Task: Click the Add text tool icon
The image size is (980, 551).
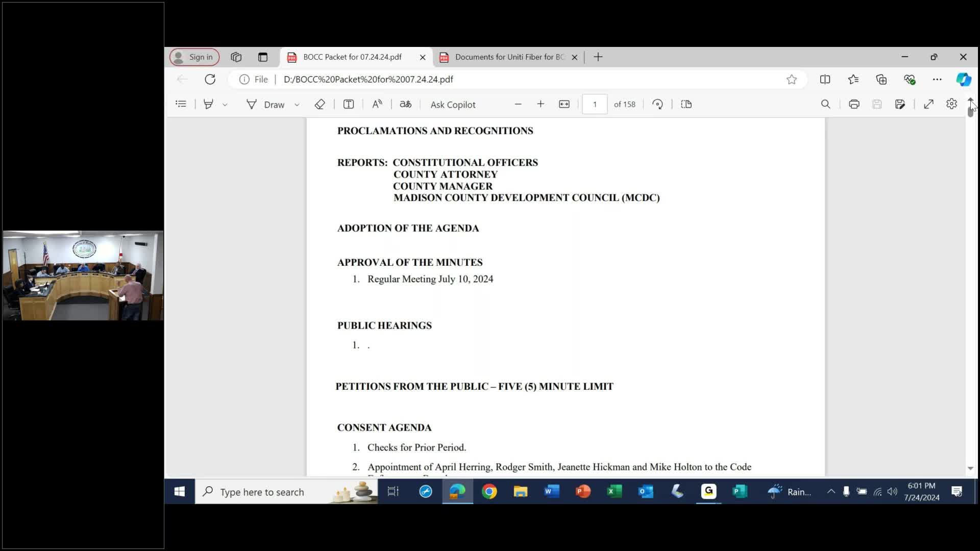Action: click(349, 104)
